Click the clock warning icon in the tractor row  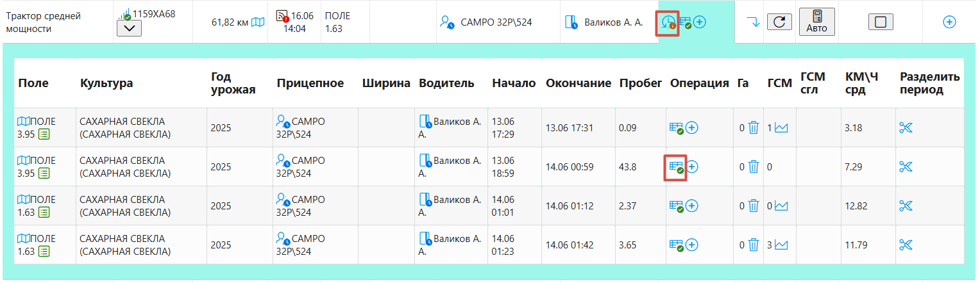point(668,22)
